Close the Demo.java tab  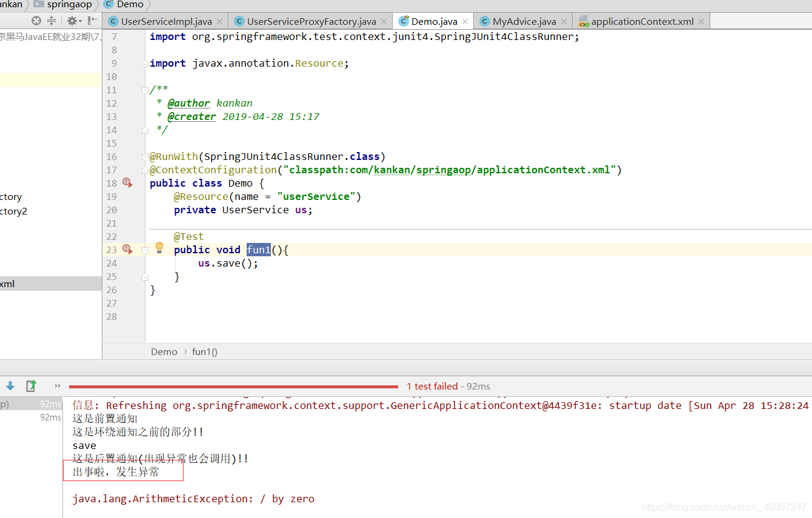pos(465,22)
